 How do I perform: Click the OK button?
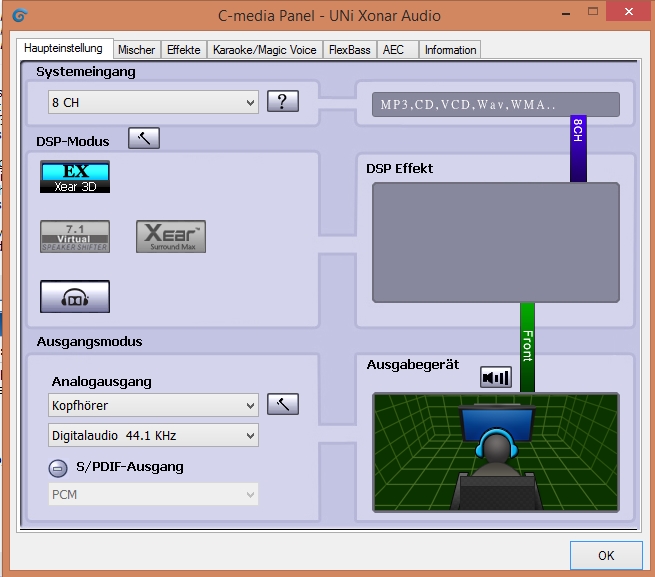click(606, 555)
